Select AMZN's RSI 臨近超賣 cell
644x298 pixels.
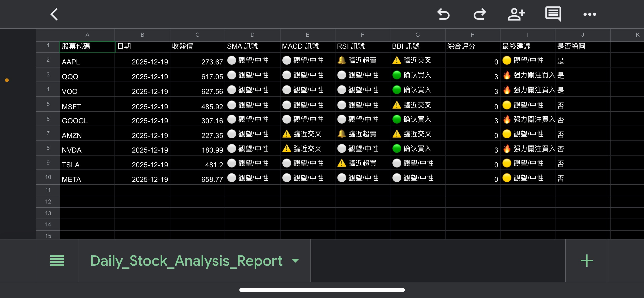(x=362, y=134)
